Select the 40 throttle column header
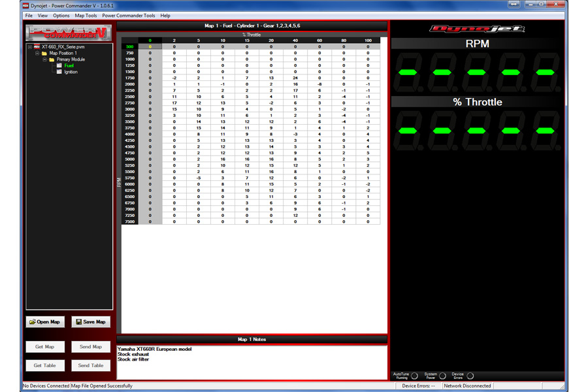Viewport: 588px width, 392px height. pos(295,41)
